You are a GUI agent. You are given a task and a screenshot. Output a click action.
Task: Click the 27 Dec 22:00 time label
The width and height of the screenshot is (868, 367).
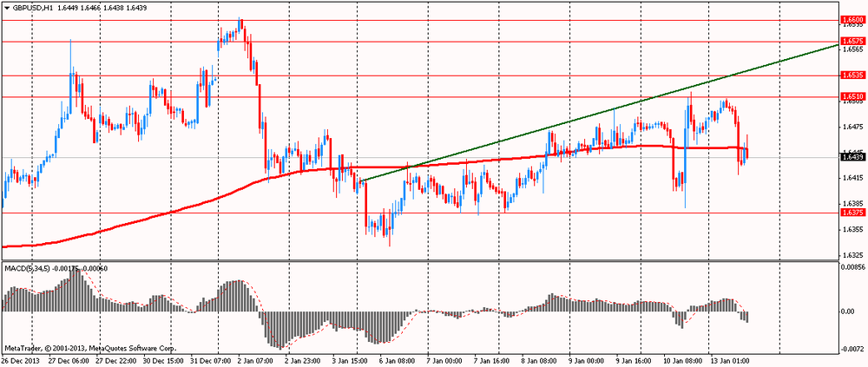click(x=118, y=361)
